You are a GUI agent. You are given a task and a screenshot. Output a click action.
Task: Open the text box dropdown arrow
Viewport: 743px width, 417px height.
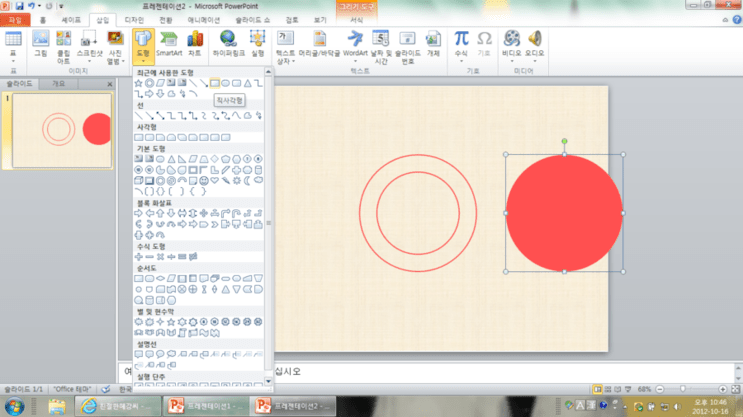[x=293, y=62]
